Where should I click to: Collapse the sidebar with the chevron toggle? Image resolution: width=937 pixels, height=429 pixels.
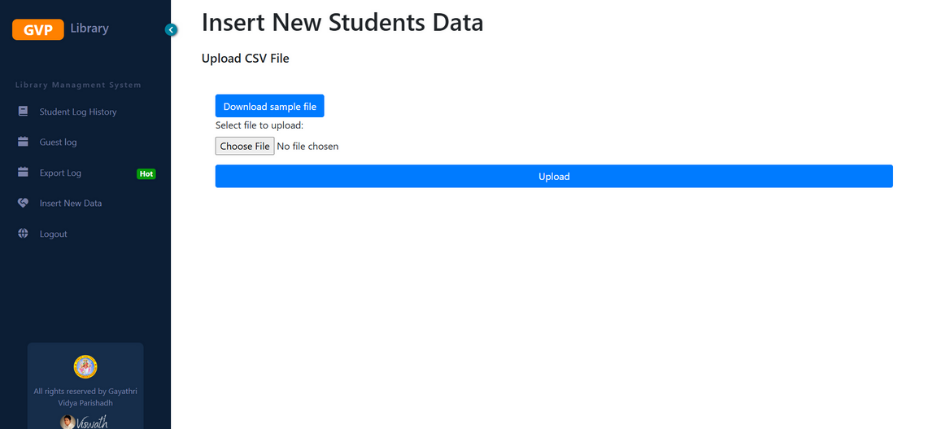tap(171, 29)
